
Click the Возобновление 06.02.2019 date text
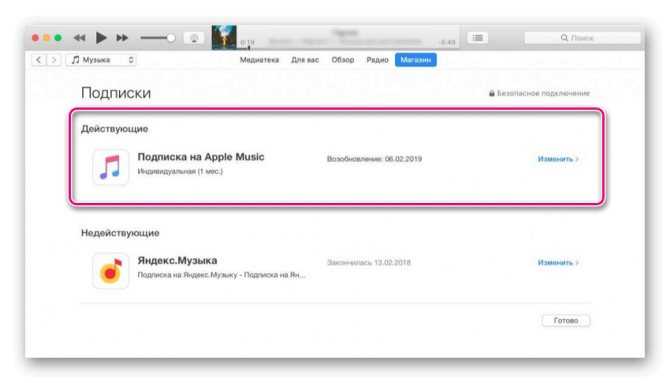point(374,159)
